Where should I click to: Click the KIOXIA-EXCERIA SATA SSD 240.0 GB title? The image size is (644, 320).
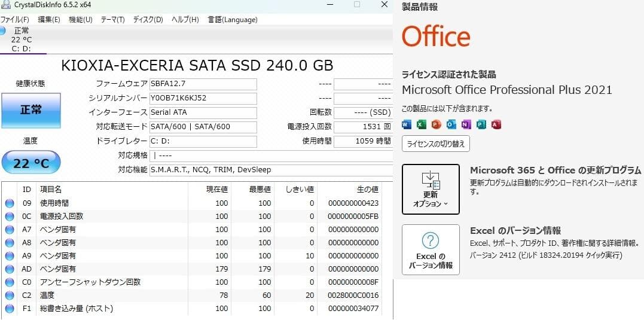click(197, 66)
